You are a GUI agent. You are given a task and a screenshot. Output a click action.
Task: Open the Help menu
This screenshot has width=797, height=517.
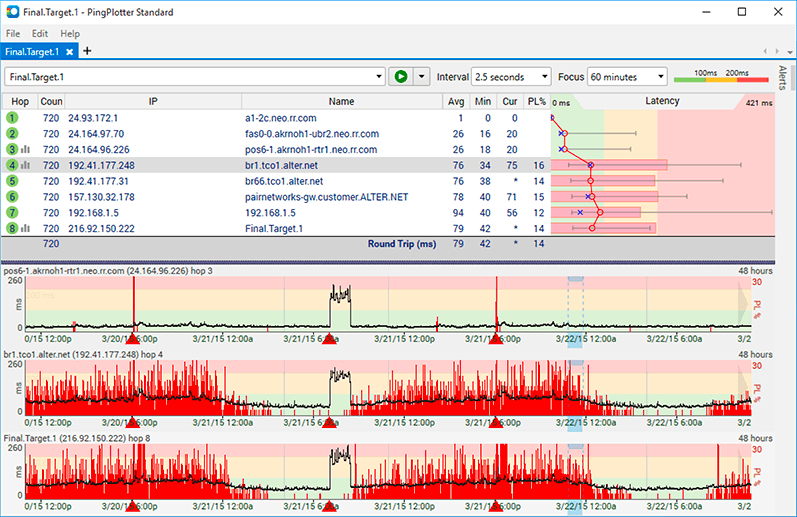tap(70, 33)
